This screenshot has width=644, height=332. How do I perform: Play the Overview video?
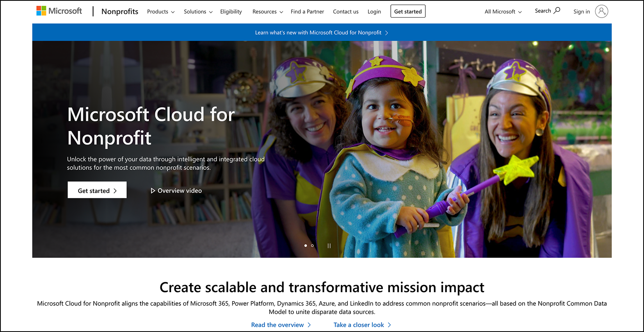tap(176, 191)
